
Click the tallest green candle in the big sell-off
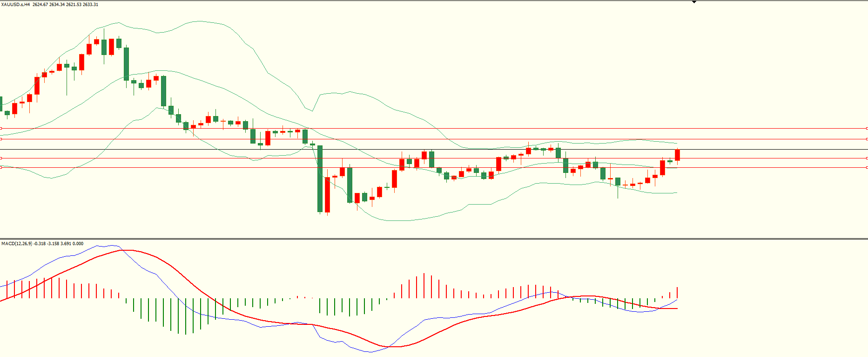(320, 178)
